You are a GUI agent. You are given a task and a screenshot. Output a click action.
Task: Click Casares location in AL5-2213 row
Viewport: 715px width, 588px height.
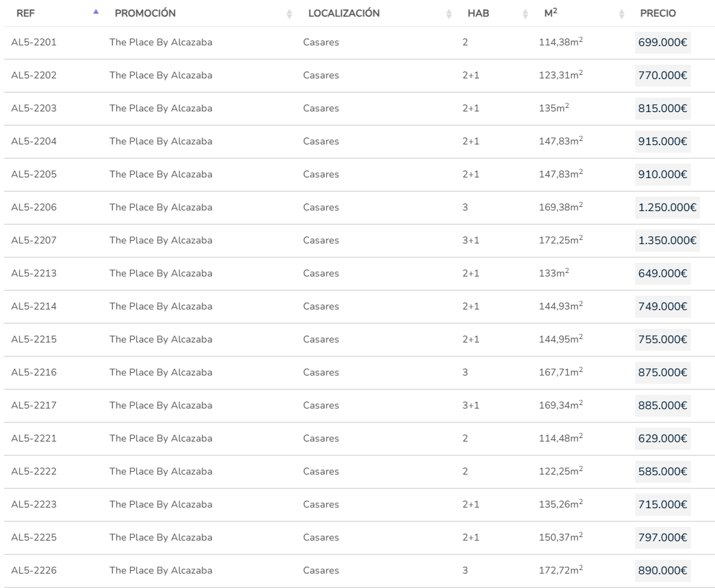321,274
